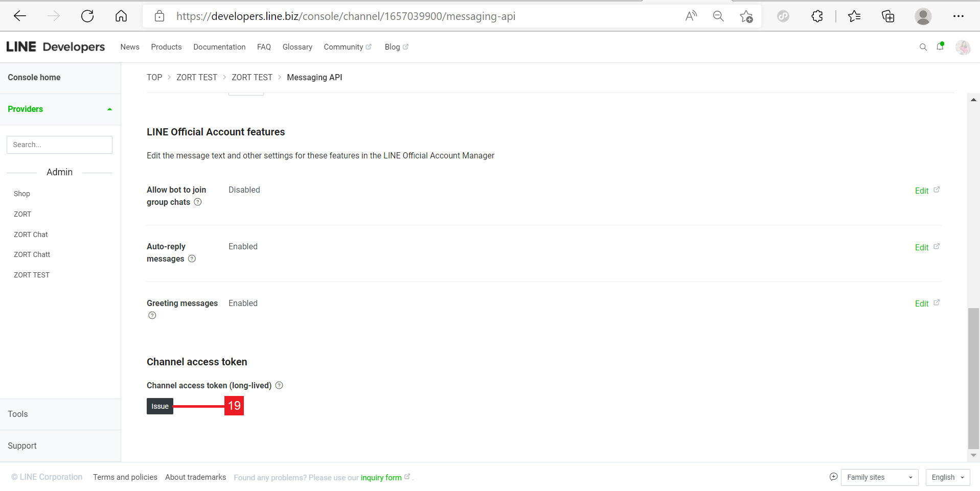Open Terms and policies

click(125, 477)
